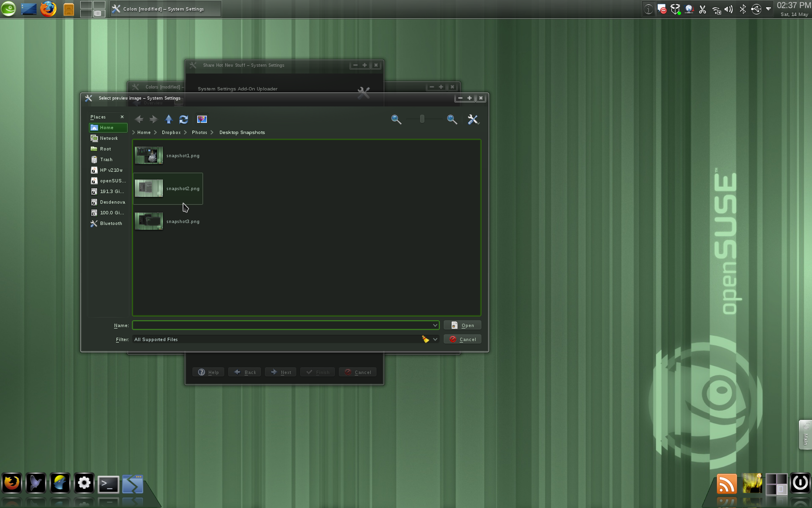The image size is (812, 508).
Task: Expand hidden system tray icons arrow
Action: coord(768,9)
